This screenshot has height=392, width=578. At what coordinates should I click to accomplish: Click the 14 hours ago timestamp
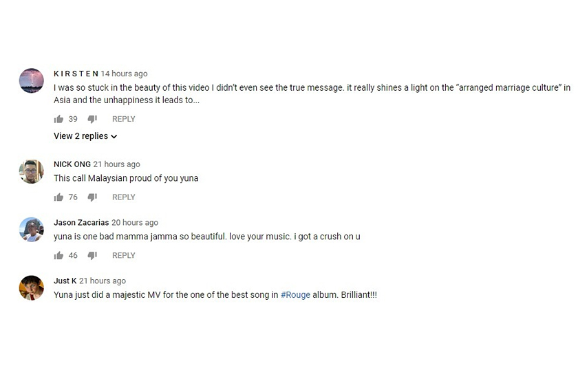125,74
